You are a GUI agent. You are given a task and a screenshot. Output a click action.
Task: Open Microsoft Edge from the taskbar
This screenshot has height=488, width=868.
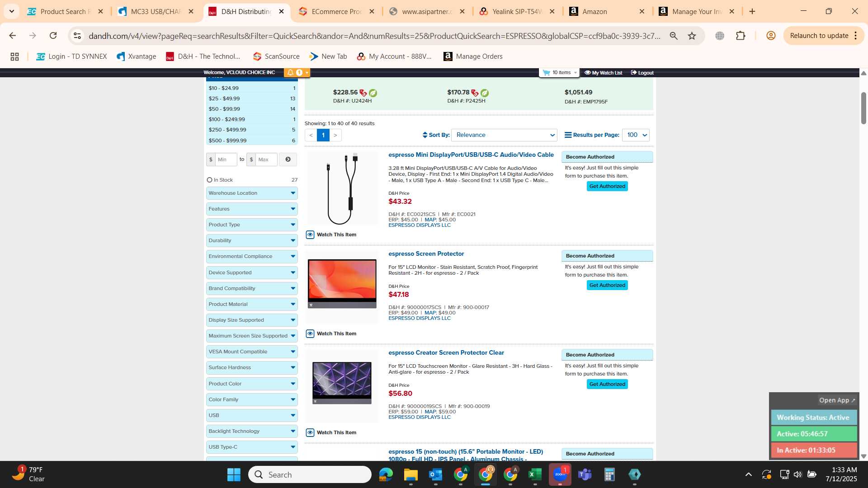click(386, 474)
